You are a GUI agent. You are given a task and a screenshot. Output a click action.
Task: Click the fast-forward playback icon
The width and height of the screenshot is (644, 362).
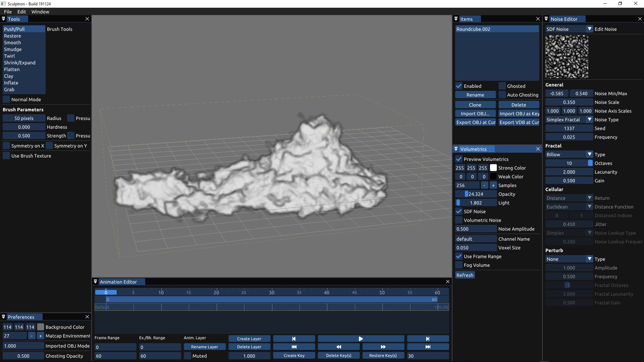point(383,347)
